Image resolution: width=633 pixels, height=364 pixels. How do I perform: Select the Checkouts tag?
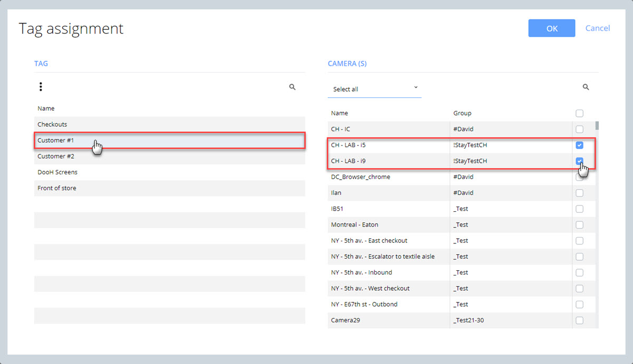[170, 124]
